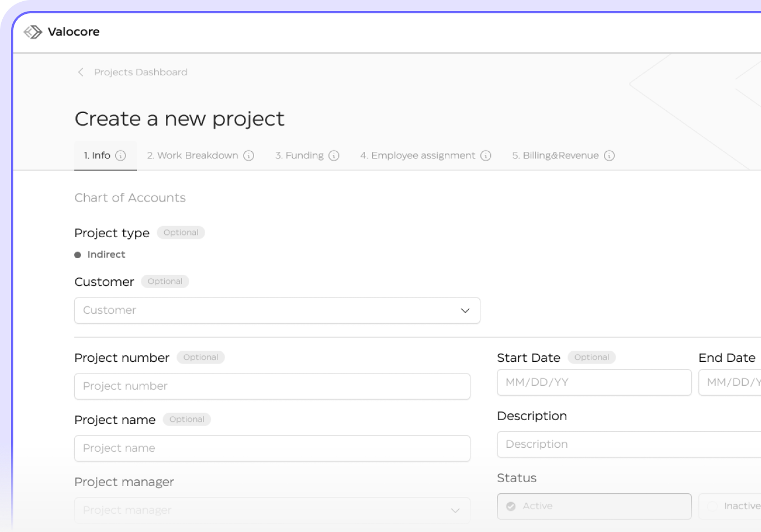761x532 pixels.
Task: Click the Valocore logo icon
Action: coord(33,32)
